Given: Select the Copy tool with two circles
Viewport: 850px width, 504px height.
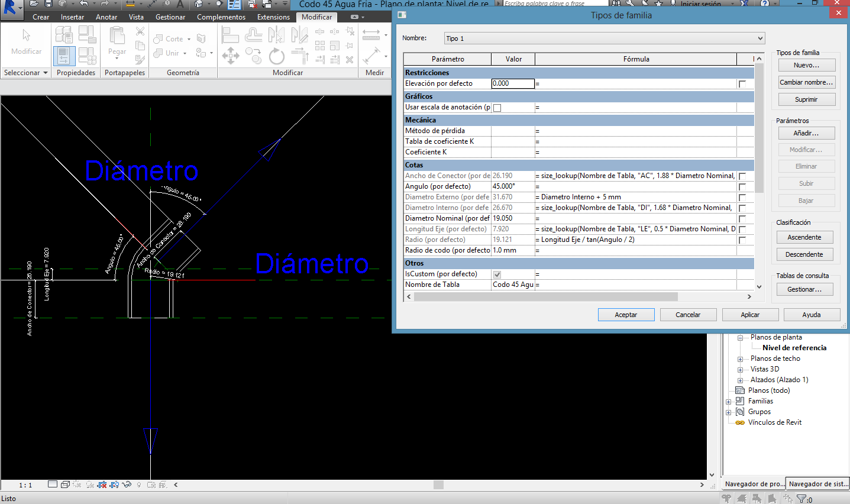Looking at the screenshot, I should (253, 57).
